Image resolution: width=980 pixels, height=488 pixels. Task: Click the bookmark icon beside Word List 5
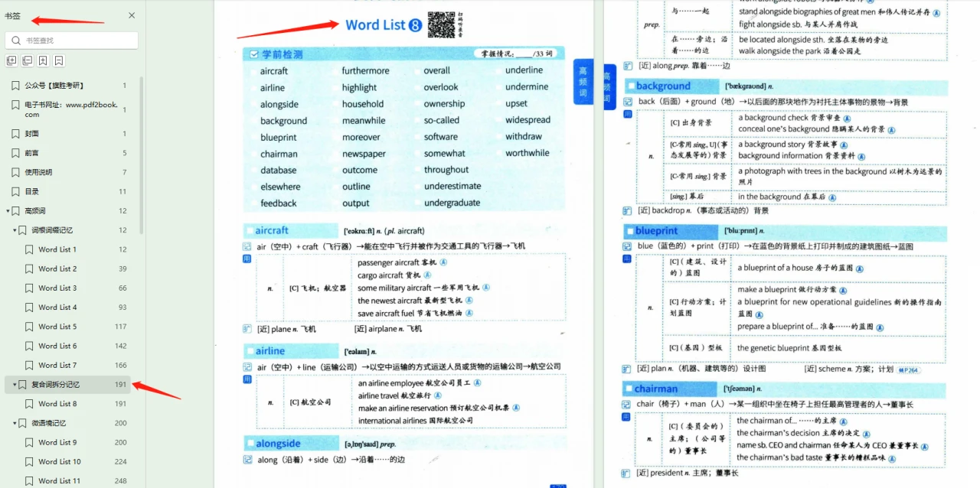(30, 327)
